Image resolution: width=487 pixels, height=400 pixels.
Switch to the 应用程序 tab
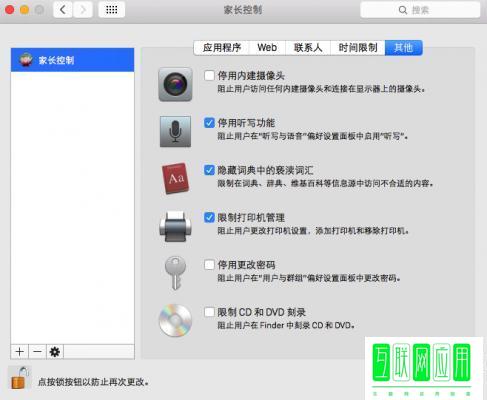(x=222, y=48)
